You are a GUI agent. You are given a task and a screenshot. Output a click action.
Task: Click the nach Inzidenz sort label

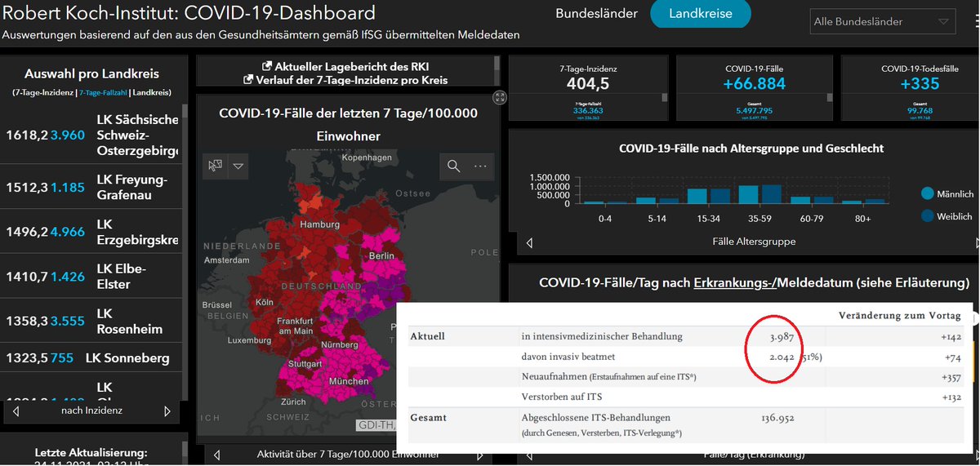tap(91, 411)
